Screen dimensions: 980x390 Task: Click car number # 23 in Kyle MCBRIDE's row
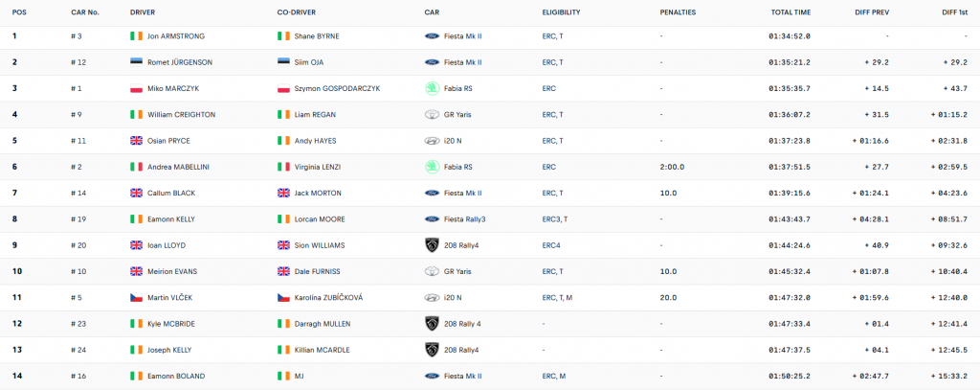(79, 324)
